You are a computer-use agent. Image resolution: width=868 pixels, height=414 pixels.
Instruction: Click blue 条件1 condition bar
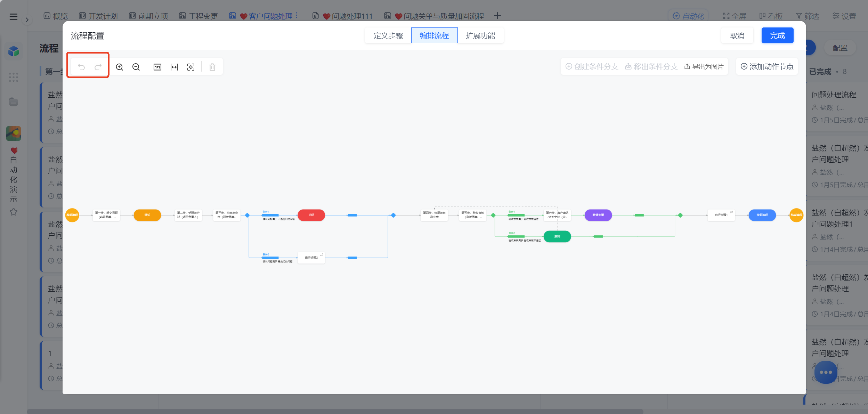point(270,215)
